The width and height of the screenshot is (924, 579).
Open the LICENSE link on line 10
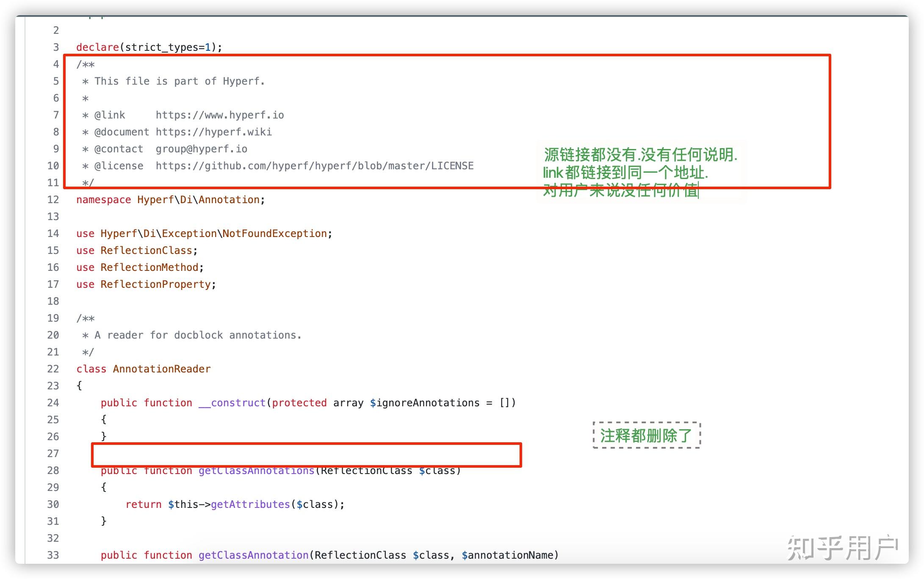point(314,165)
